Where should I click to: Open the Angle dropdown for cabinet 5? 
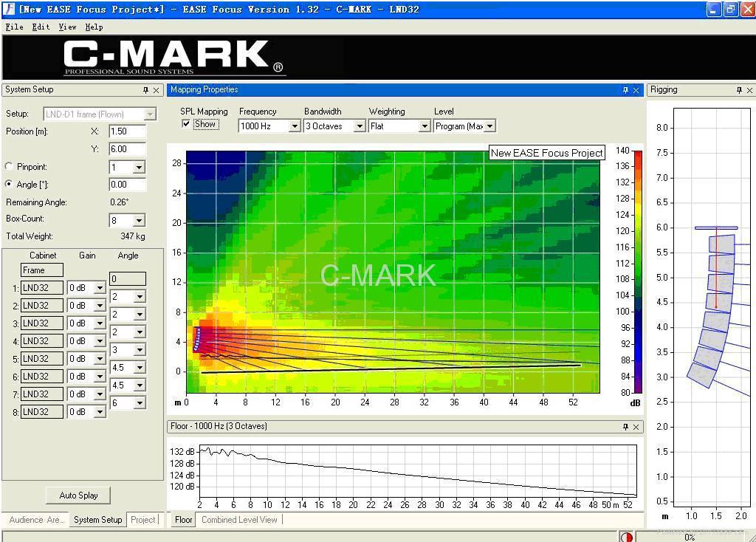click(x=140, y=368)
